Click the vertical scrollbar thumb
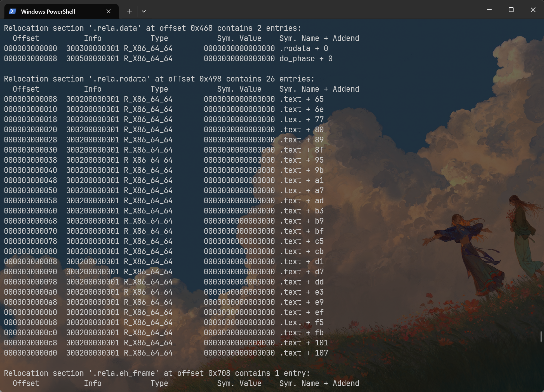 point(541,336)
